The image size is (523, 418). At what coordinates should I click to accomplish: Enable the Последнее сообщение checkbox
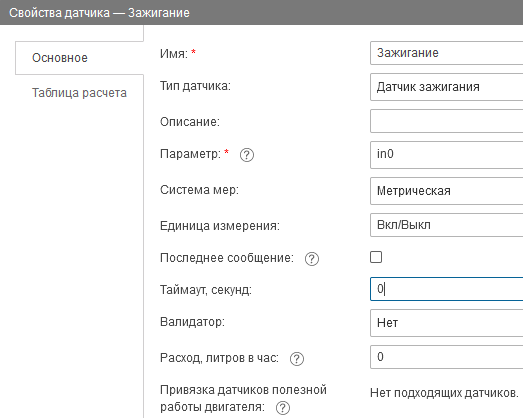point(376,257)
